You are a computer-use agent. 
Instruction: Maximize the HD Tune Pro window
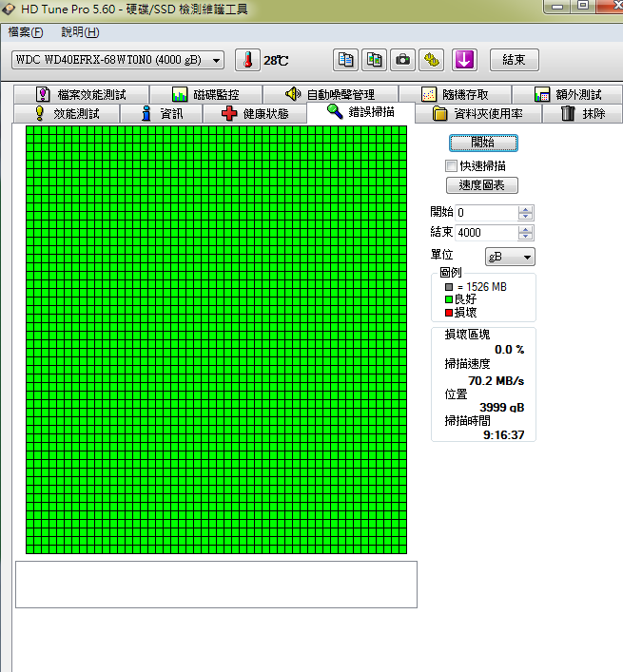pyautogui.click(x=583, y=6)
